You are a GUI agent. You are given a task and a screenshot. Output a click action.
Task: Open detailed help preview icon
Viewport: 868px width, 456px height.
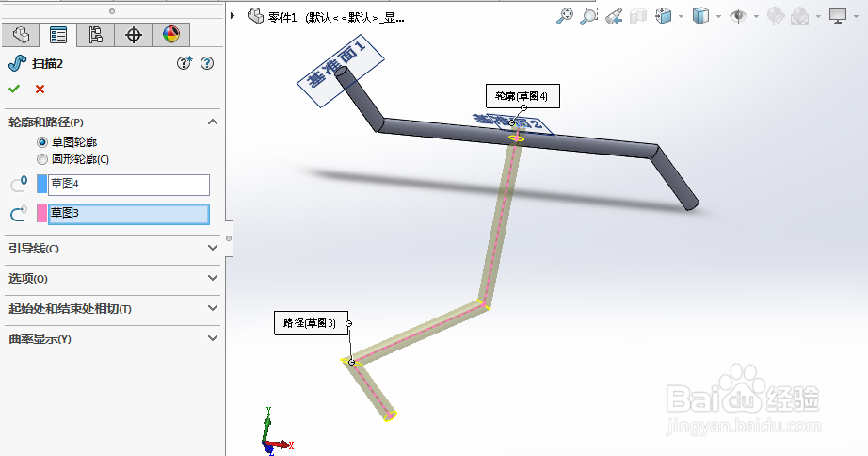185,63
